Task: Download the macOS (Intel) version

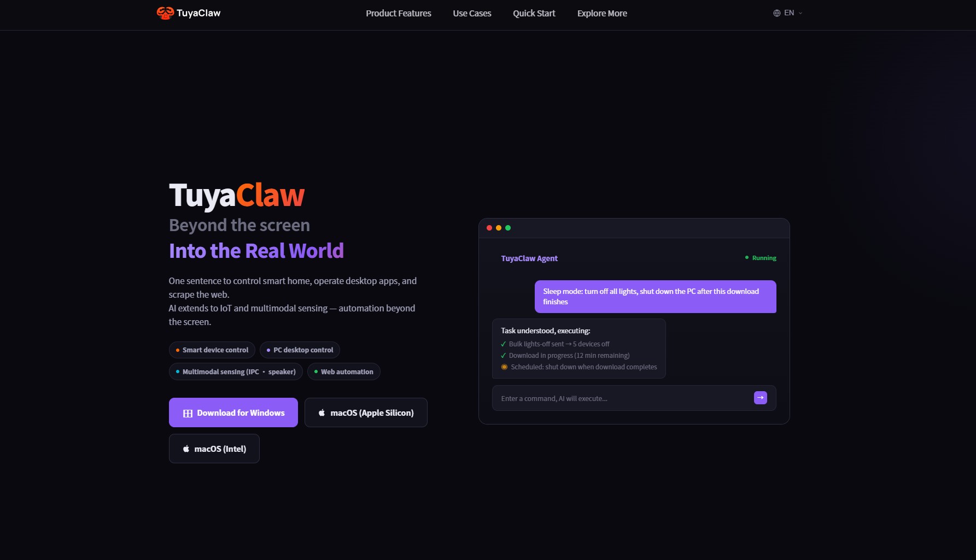Action: coord(214,449)
